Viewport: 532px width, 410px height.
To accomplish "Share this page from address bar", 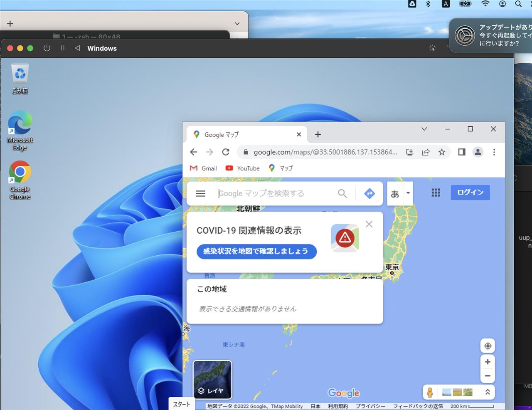I will coord(426,152).
